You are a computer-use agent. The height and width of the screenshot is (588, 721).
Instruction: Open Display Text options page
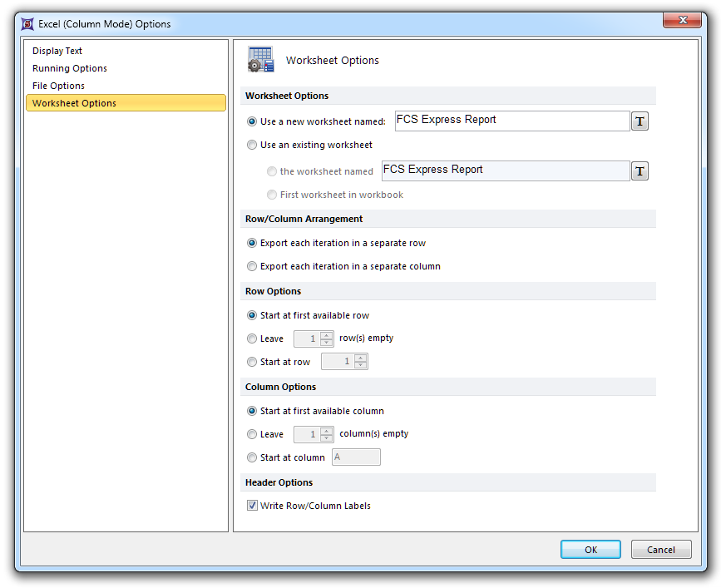[x=57, y=51]
